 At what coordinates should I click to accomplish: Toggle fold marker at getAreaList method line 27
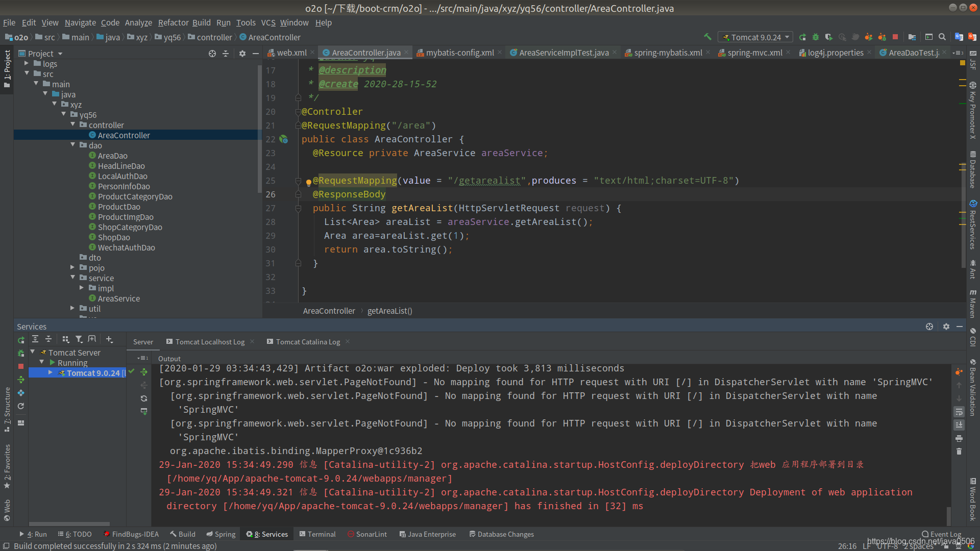(298, 208)
